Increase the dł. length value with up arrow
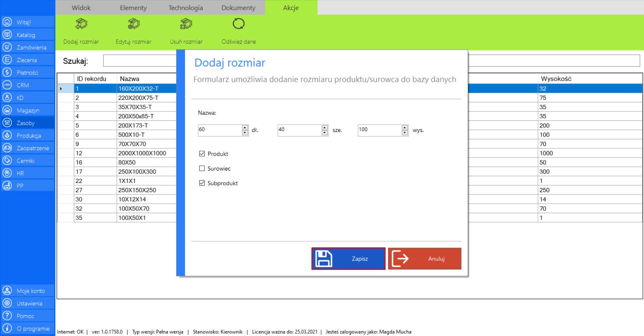Viewport: 644px width, 336px height. tap(245, 128)
